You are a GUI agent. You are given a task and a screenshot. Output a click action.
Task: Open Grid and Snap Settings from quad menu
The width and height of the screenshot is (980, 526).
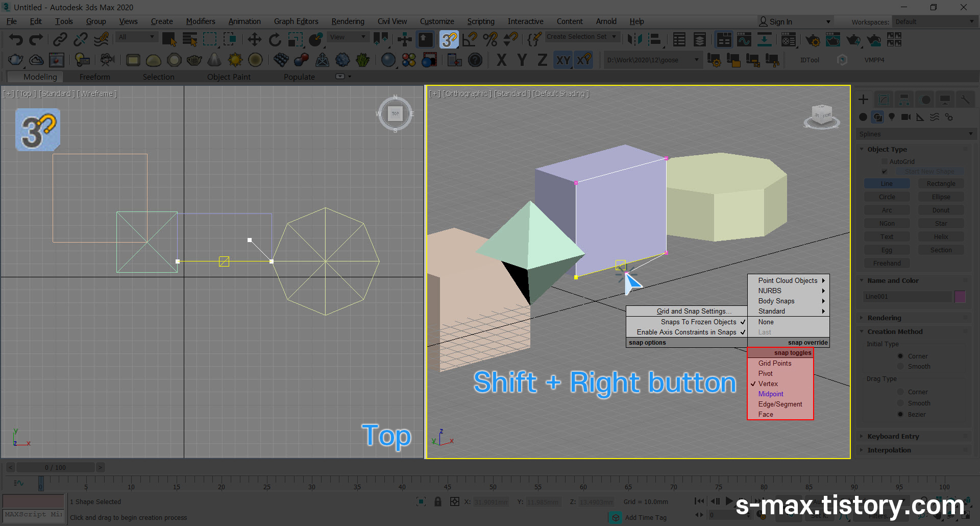687,311
